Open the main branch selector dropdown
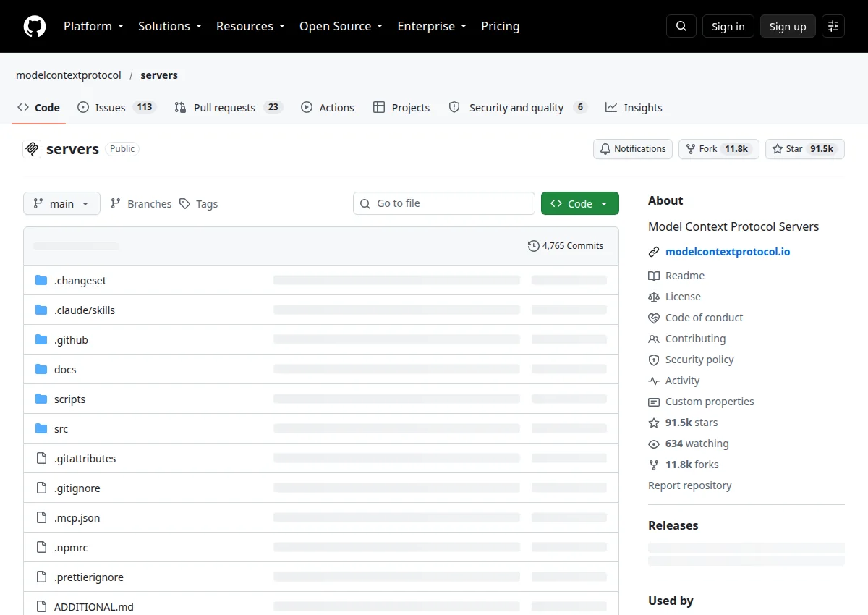The width and height of the screenshot is (868, 615). [x=61, y=204]
